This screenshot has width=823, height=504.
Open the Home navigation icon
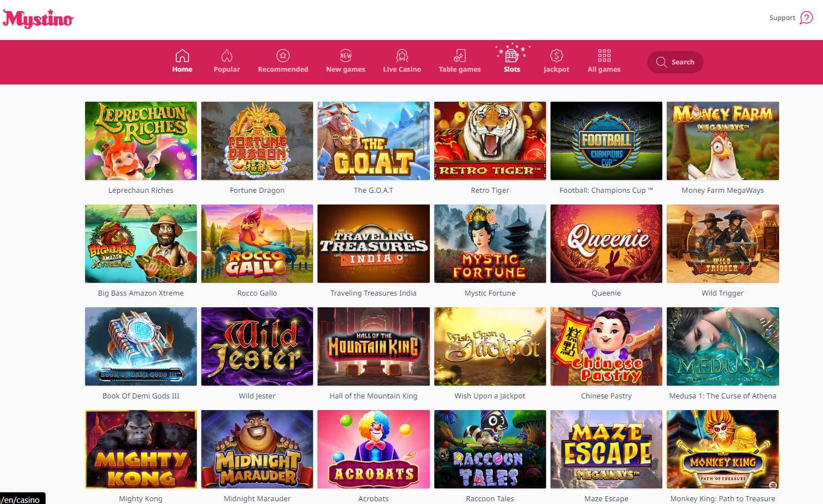(x=182, y=56)
